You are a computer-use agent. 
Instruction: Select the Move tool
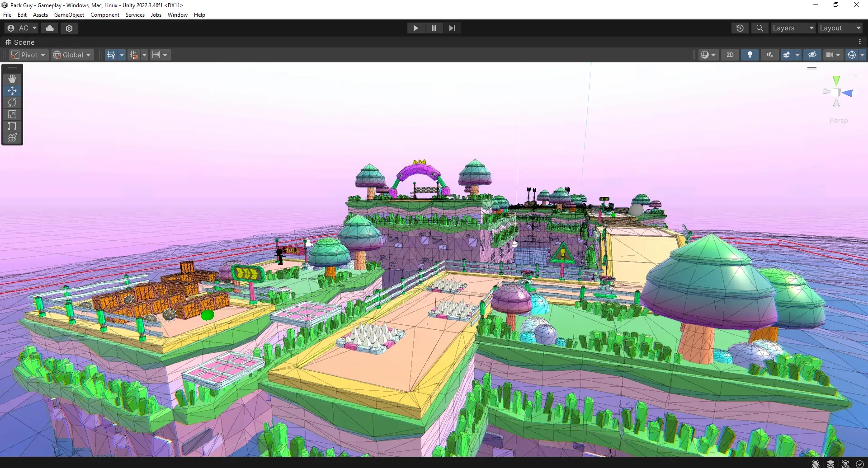pos(12,91)
